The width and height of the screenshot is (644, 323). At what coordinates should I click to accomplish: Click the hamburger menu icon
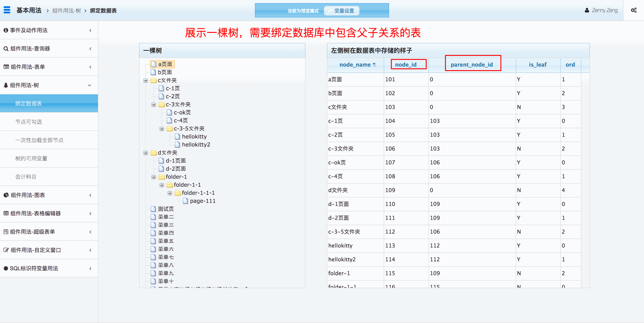coord(7,10)
